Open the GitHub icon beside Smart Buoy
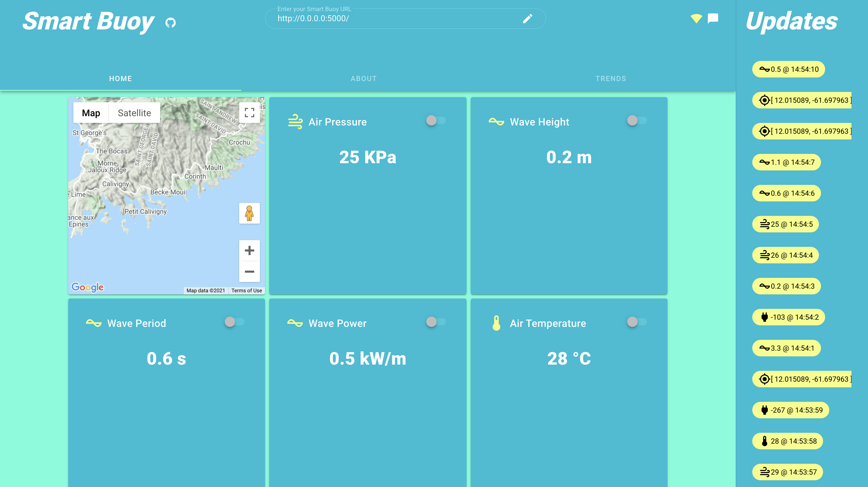868x487 pixels. pos(171,22)
